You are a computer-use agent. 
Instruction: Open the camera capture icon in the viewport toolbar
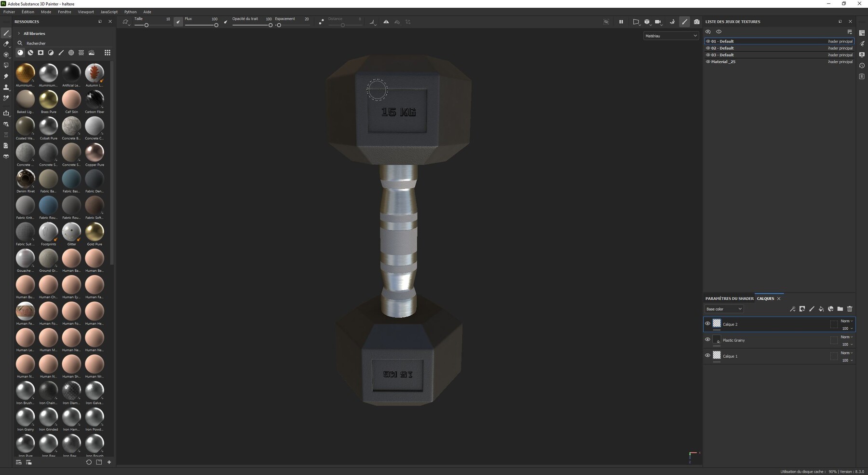tap(696, 22)
